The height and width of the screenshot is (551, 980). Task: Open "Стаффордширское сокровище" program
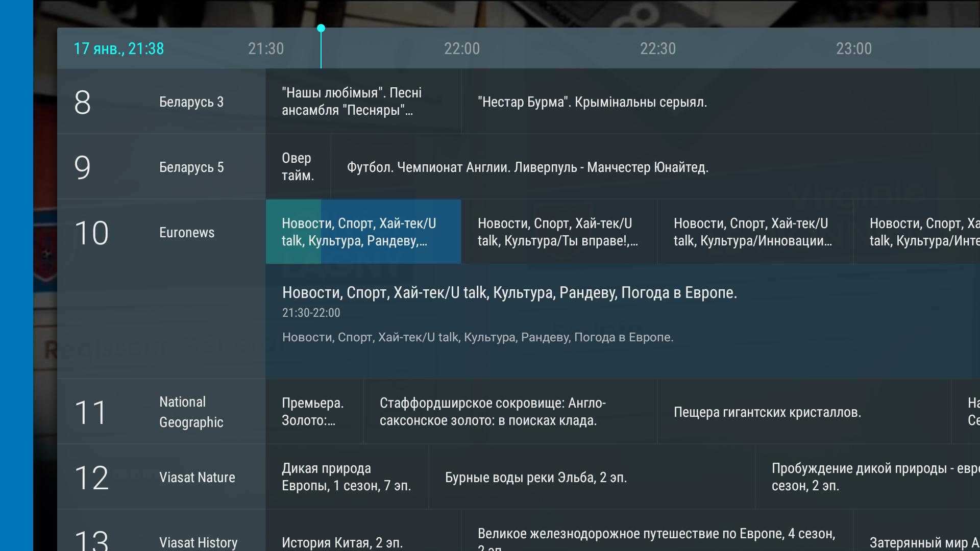pyautogui.click(x=493, y=412)
